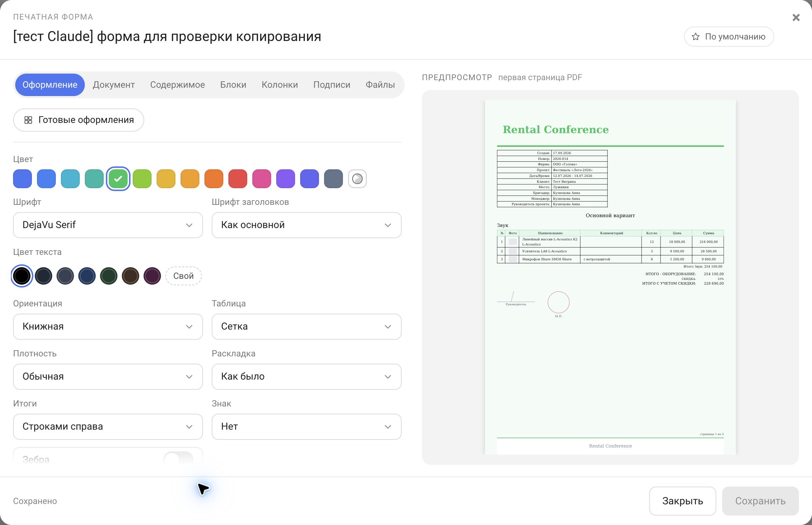The height and width of the screenshot is (525, 812).
Task: Click the PDF preview page thumbnail
Action: click(610, 277)
